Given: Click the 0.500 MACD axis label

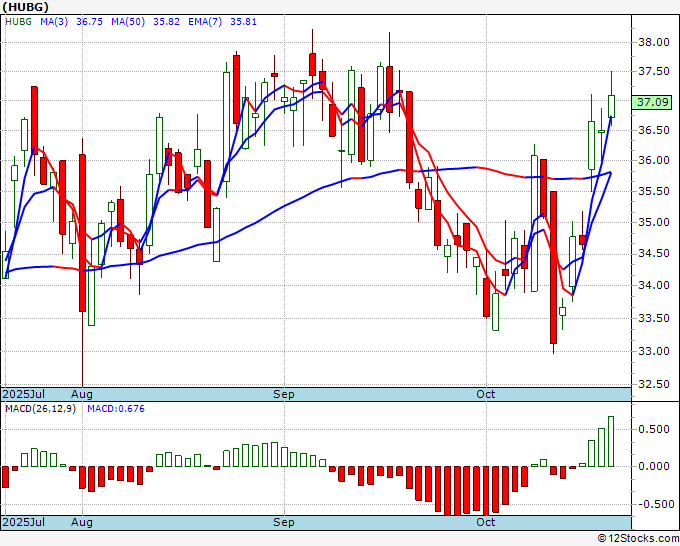Looking at the screenshot, I should click(654, 429).
